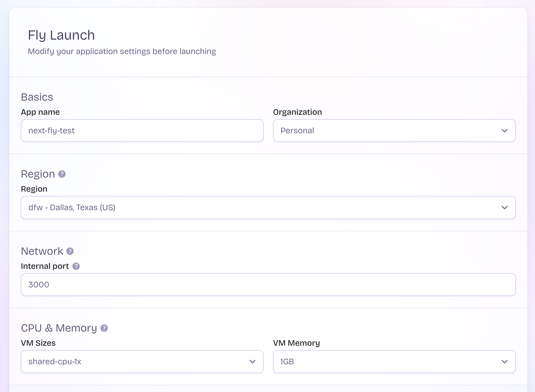Click the Organization label
Screen dimensions: 535x392
coord(297,112)
